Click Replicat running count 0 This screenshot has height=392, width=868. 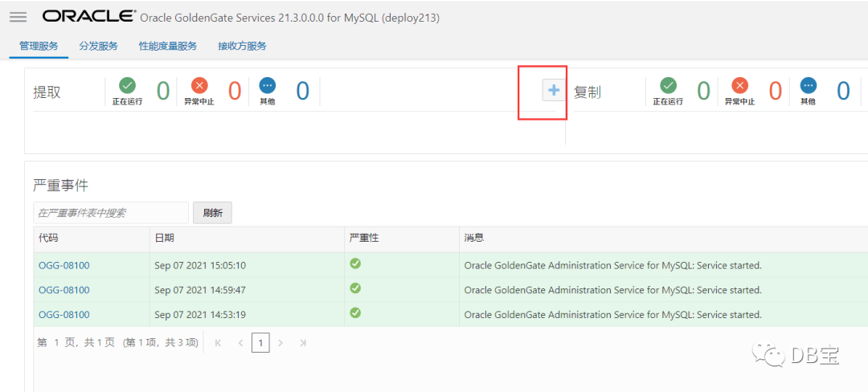click(703, 91)
